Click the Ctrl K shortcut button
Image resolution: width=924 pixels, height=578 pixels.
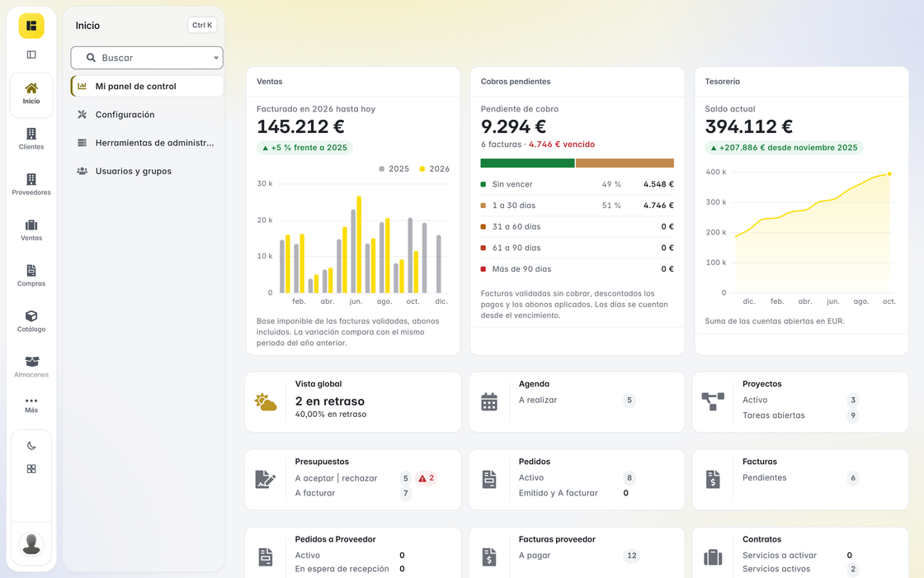tap(202, 26)
